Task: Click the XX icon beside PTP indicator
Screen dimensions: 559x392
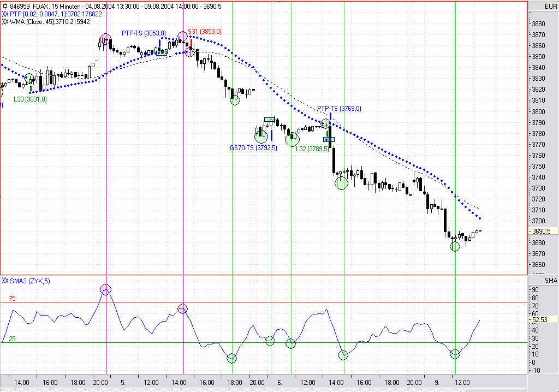Action: (5, 14)
